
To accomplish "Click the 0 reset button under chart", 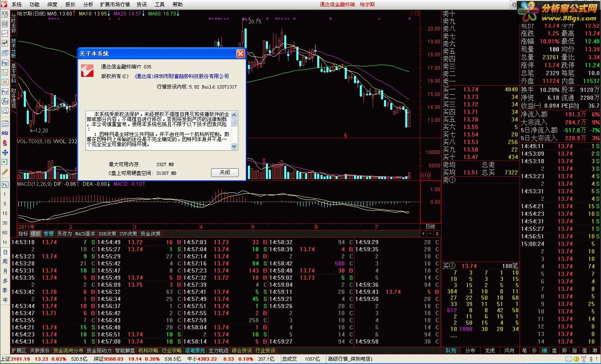I will 437,234.
